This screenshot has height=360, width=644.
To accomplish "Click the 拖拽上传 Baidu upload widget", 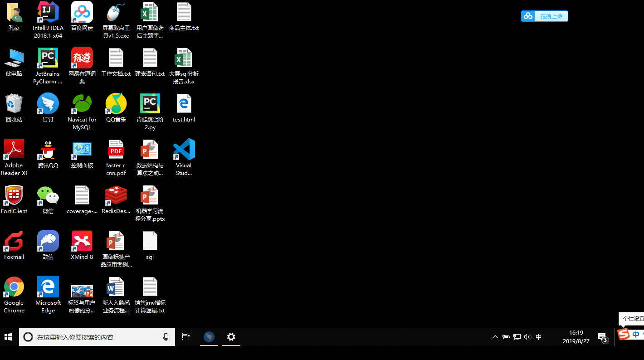I will 545,16.
